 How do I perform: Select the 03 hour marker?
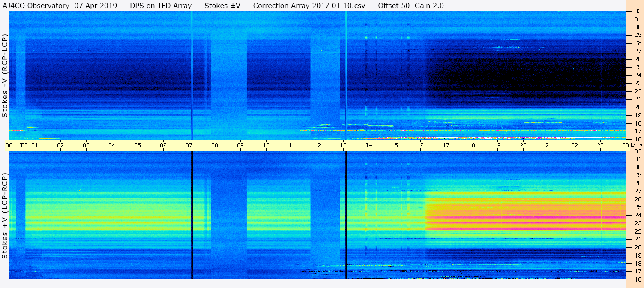pos(86,145)
